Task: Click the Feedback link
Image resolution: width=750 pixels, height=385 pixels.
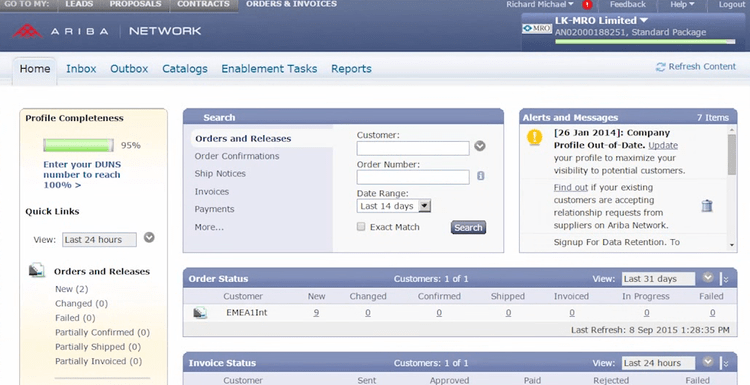Action: tap(628, 4)
